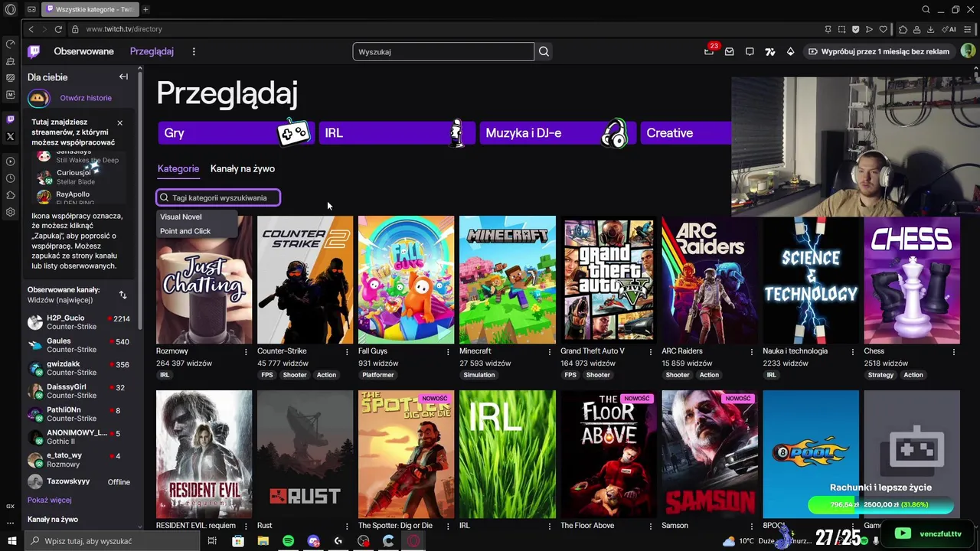Image resolution: width=980 pixels, height=551 pixels.
Task: Open Opera sidebar settings gear
Action: click(x=11, y=212)
